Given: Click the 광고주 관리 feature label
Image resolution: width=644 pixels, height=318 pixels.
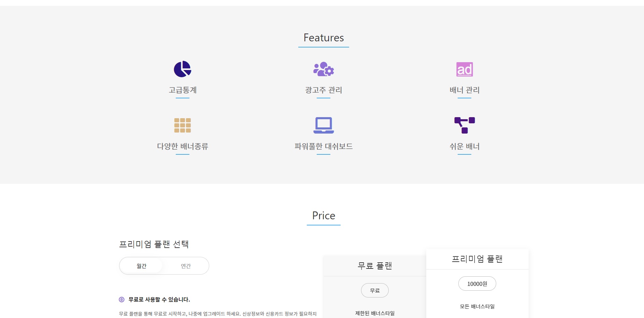Looking at the screenshot, I should (323, 90).
